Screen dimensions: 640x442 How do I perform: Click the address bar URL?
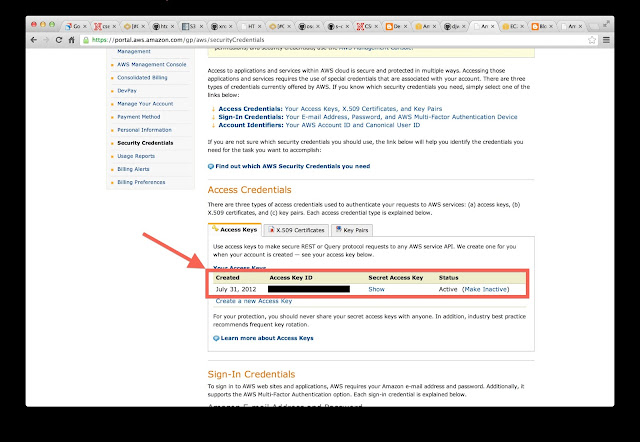(178, 40)
